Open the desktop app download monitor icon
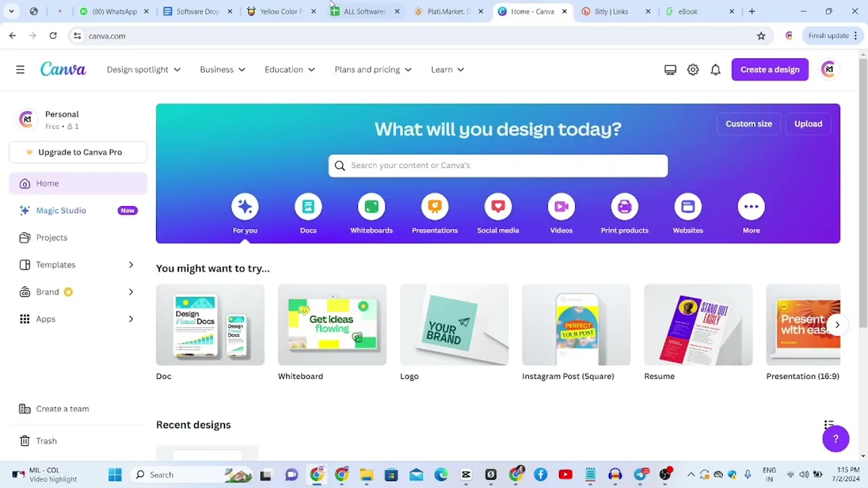Screen dimensions: 868x488 [x=670, y=69]
